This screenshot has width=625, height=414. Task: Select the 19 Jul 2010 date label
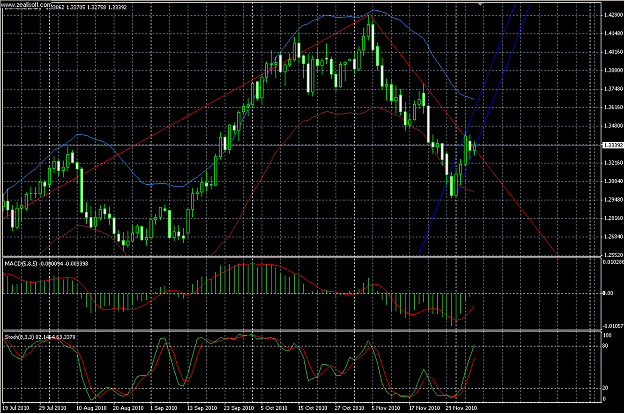(x=16, y=408)
